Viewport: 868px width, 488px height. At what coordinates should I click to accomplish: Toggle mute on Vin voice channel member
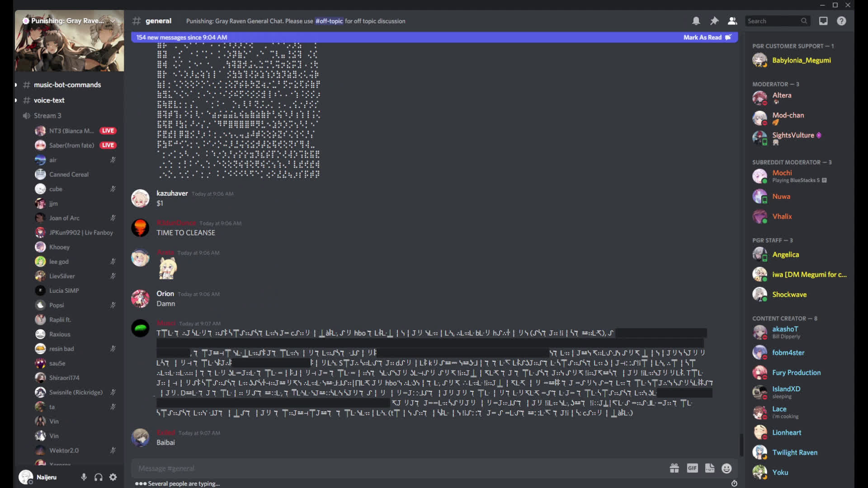[113, 421]
